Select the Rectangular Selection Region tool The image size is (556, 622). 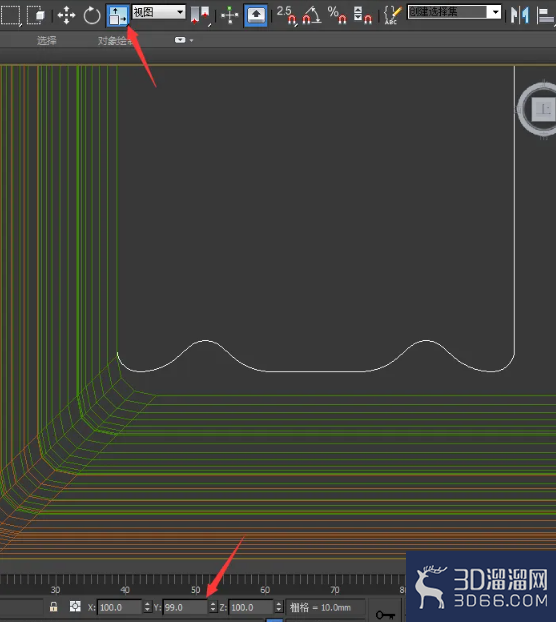pyautogui.click(x=10, y=15)
